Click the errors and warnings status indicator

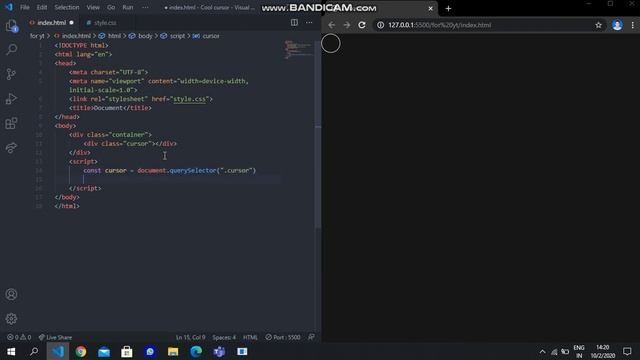pos(19,337)
